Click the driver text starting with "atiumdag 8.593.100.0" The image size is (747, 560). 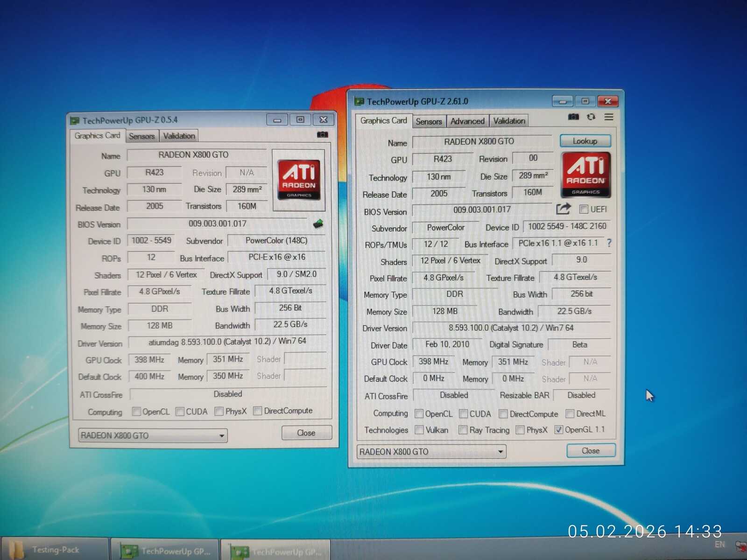(x=227, y=342)
